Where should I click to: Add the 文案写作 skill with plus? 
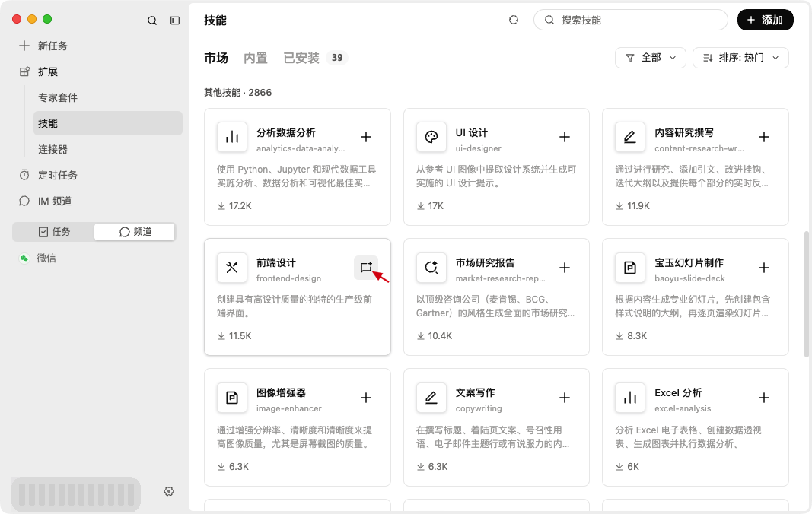tap(565, 398)
